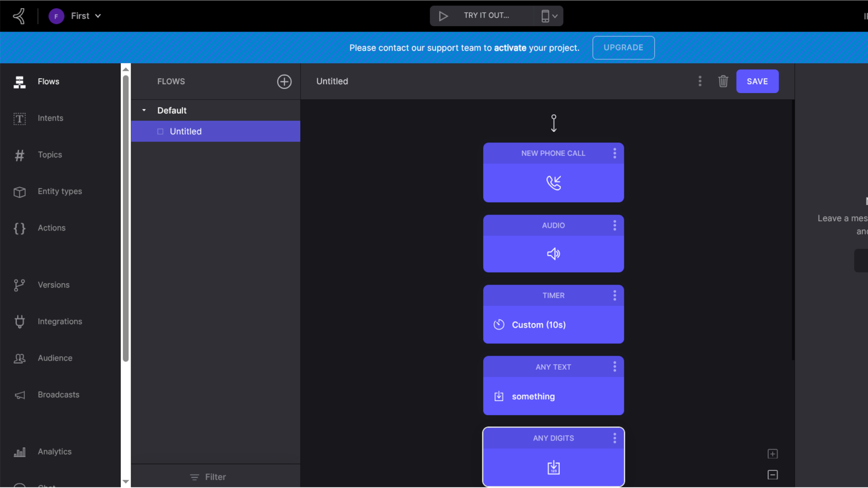Click the speaker icon in the Audio block

553,253
